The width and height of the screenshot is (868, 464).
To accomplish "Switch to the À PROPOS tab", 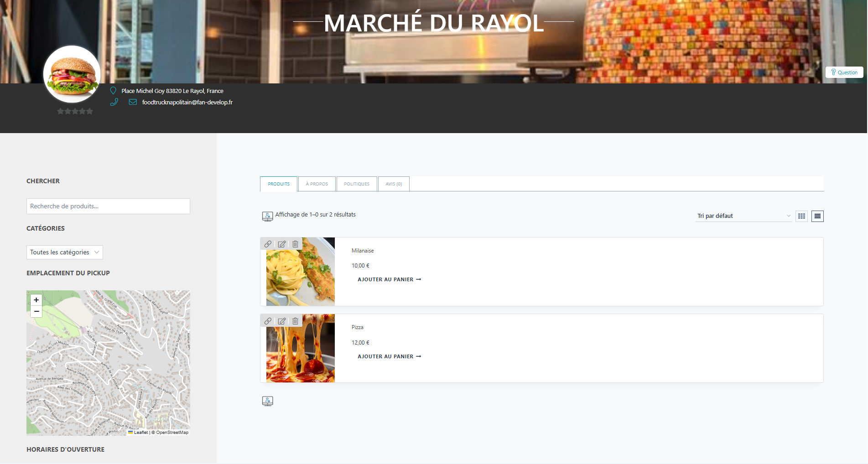I will pos(317,184).
